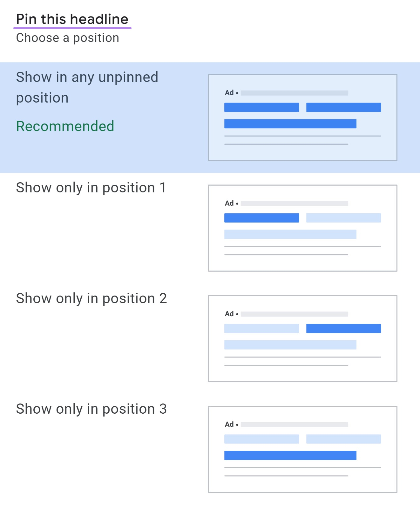Click the blue first headline bar in position 1 preview
Screen dimensions: 420x507
[x=261, y=218]
